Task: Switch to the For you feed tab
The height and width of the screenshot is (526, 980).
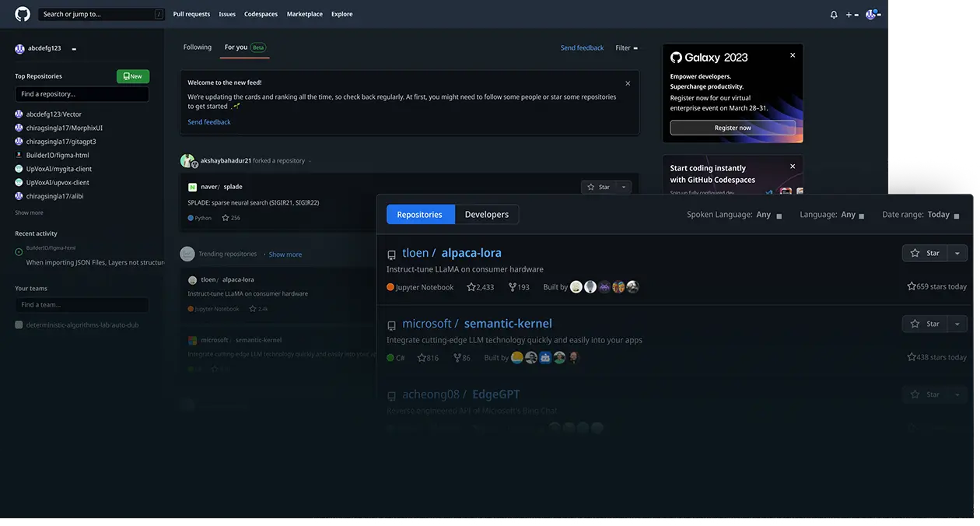Action: click(x=245, y=47)
